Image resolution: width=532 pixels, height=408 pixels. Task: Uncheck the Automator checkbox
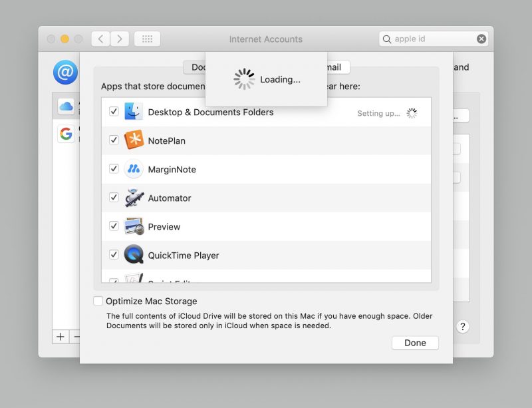pos(114,197)
